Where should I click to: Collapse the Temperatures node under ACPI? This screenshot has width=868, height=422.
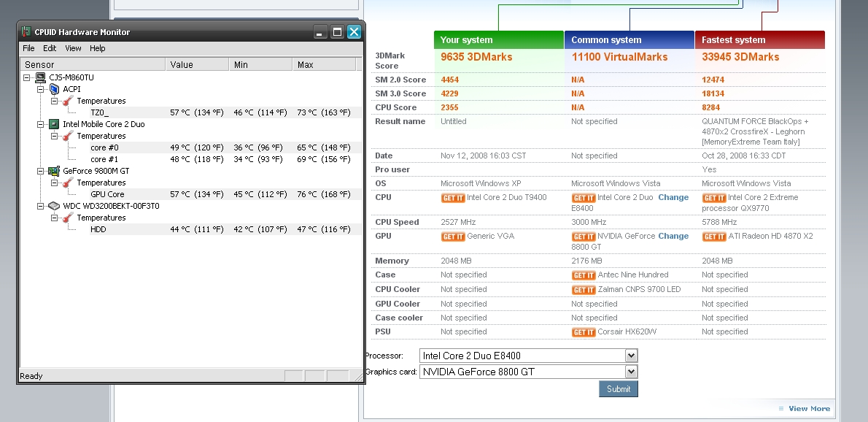pos(54,101)
